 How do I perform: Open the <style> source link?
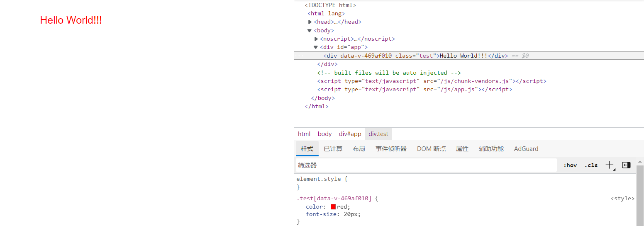coord(622,199)
